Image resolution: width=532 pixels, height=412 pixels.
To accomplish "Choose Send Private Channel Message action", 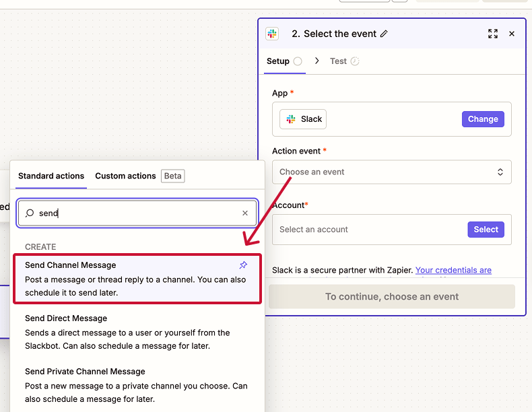I will click(137, 385).
